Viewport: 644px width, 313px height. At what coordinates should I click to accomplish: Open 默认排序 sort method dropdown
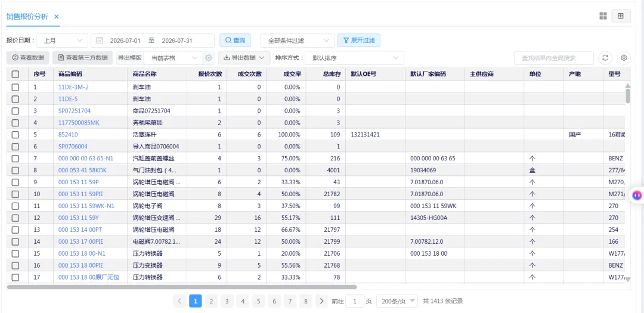(x=354, y=58)
